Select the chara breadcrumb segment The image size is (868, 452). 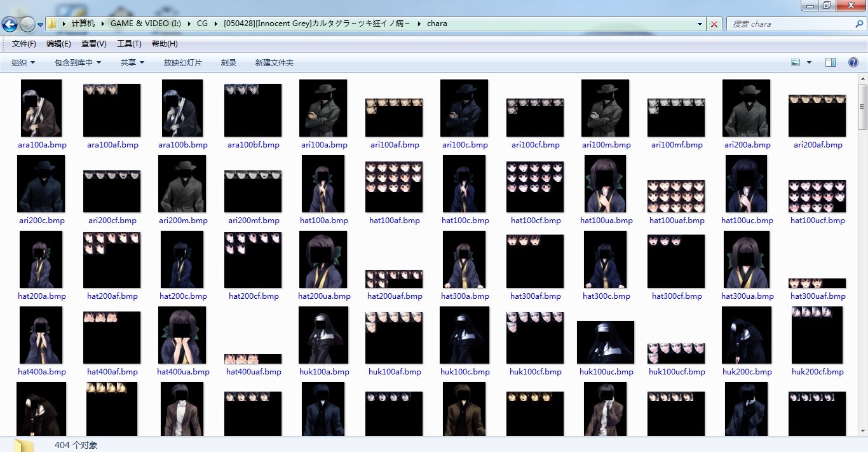coord(437,24)
